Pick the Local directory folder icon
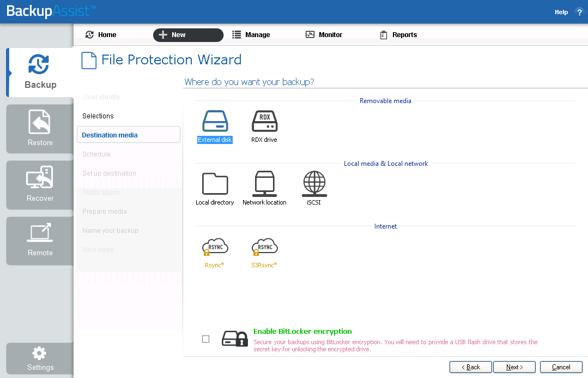This screenshot has width=588, height=378. (215, 184)
